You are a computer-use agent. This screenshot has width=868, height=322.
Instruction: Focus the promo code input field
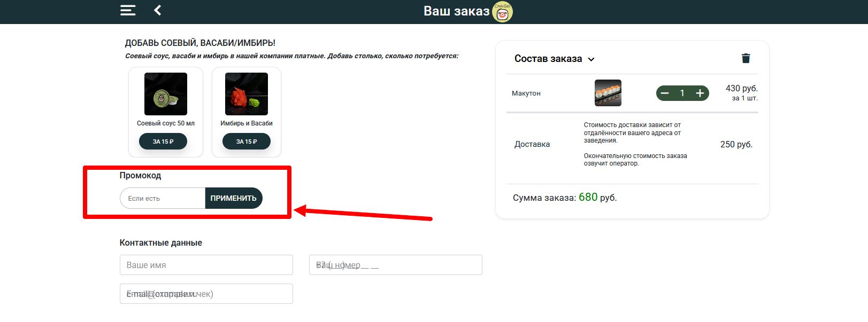(163, 198)
